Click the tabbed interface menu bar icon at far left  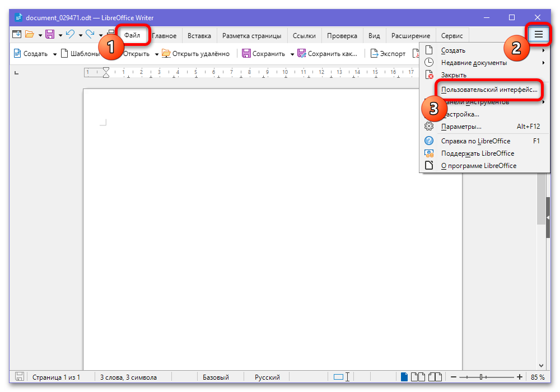[17, 34]
